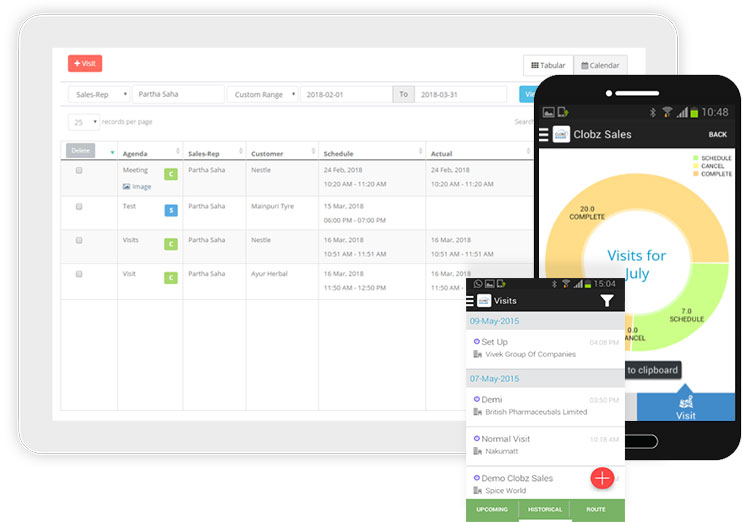742x522 pixels.
Task: Open the Demi visit entry
Action: 545,406
